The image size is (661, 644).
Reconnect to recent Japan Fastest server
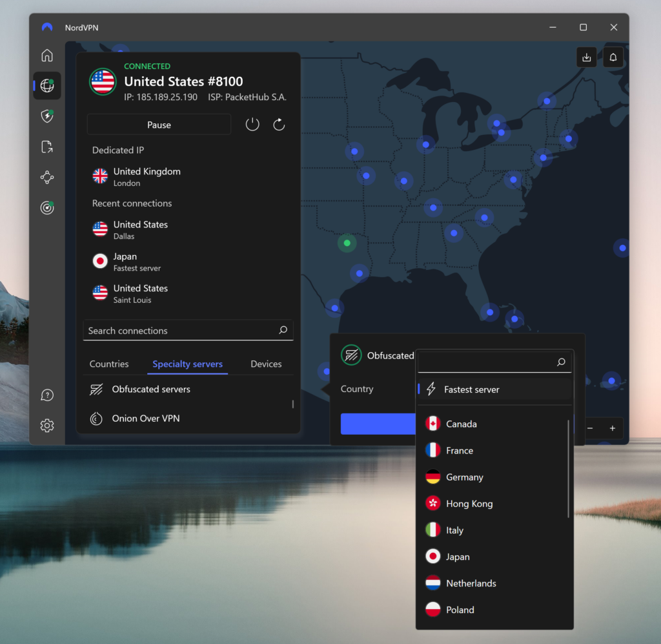188,262
